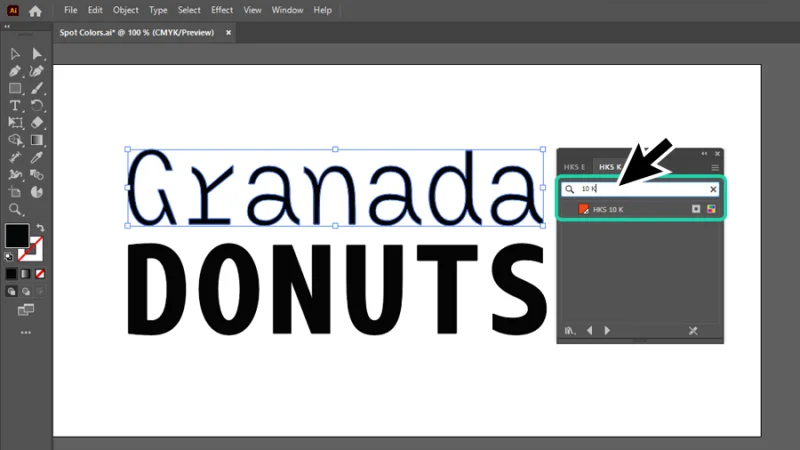Open the Effect menu
This screenshot has height=450, width=800.
[x=222, y=10]
